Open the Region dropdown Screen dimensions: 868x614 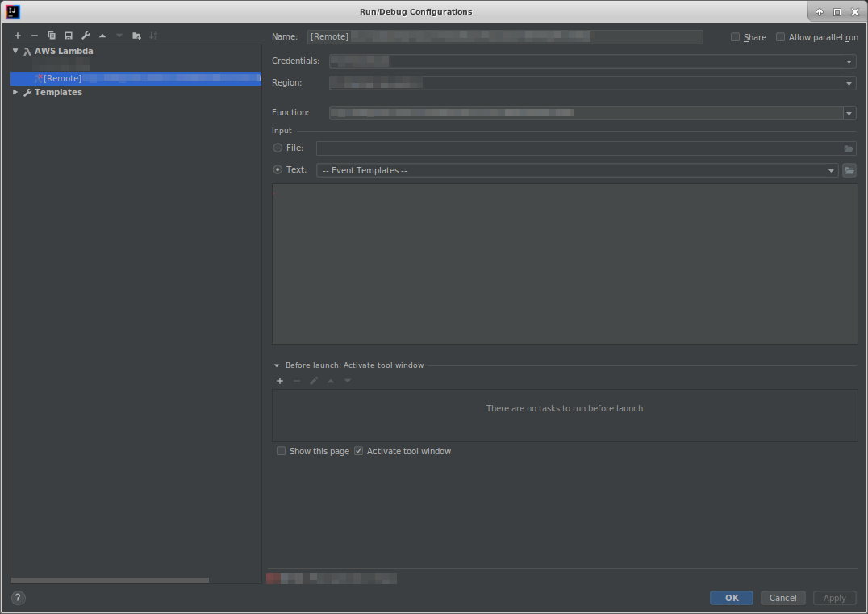point(849,82)
